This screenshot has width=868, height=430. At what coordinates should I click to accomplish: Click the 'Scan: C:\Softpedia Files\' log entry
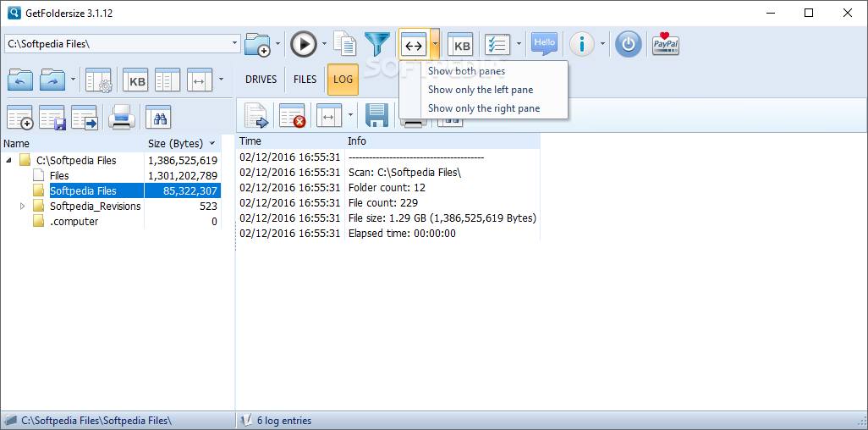[404, 173]
